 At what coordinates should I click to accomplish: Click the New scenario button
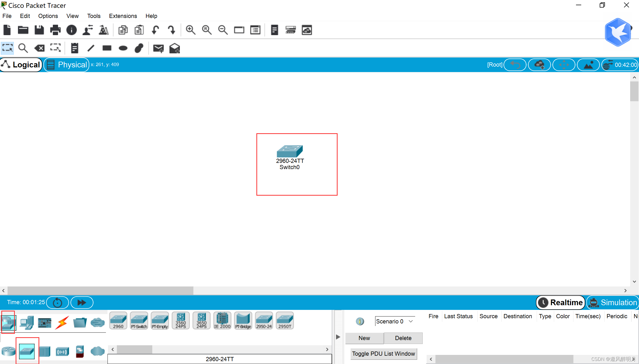pos(364,338)
